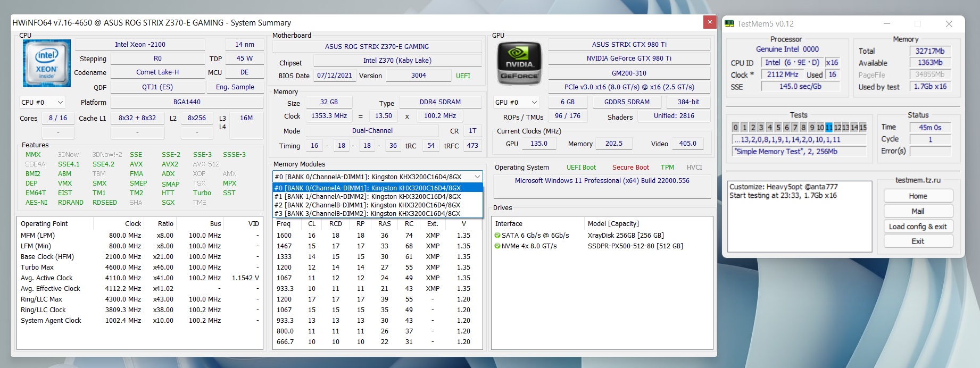Click the Video clock 405.0 value
The height and width of the screenshot is (368, 980).
688,144
